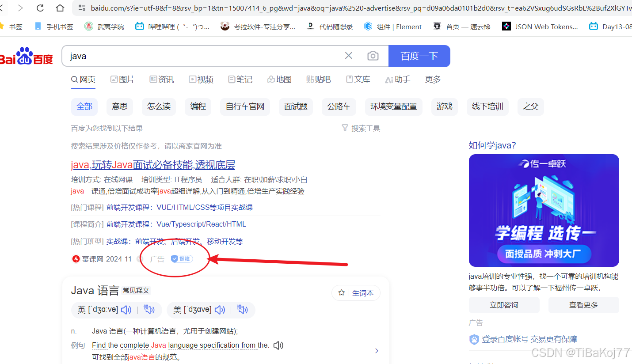Screen dimensions: 632x364
Task: Click the 慕课网 source logo icon
Action: click(x=76, y=259)
